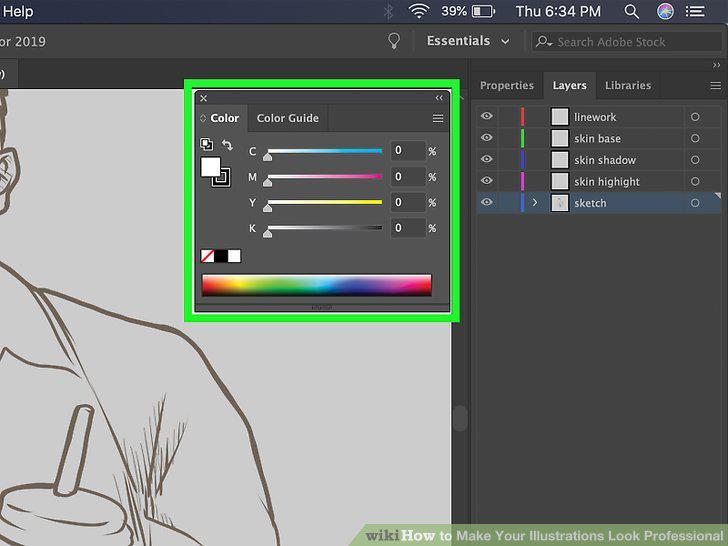The image size is (728, 546).
Task: Select the white Fill box
Action: tap(210, 167)
